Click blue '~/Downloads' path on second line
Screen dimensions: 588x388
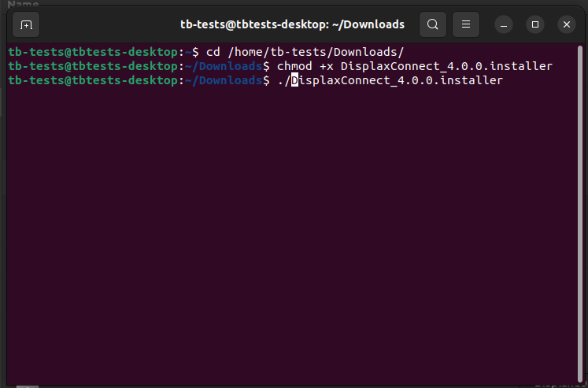tap(224, 66)
